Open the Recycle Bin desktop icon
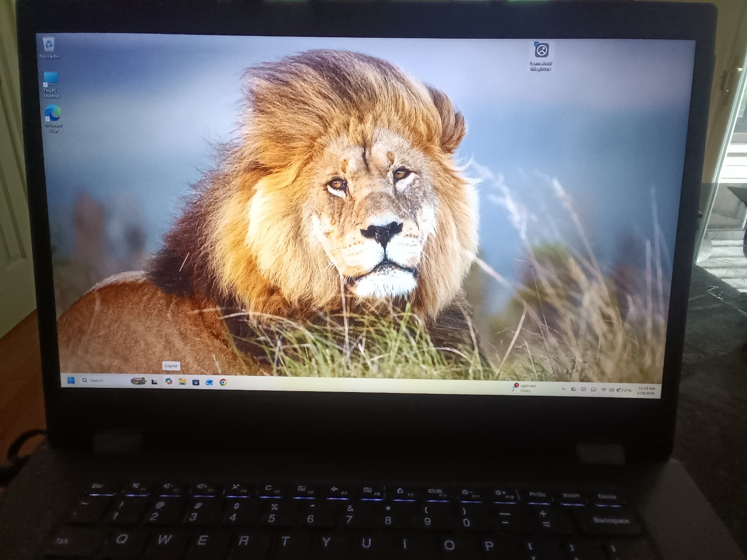 [49, 47]
